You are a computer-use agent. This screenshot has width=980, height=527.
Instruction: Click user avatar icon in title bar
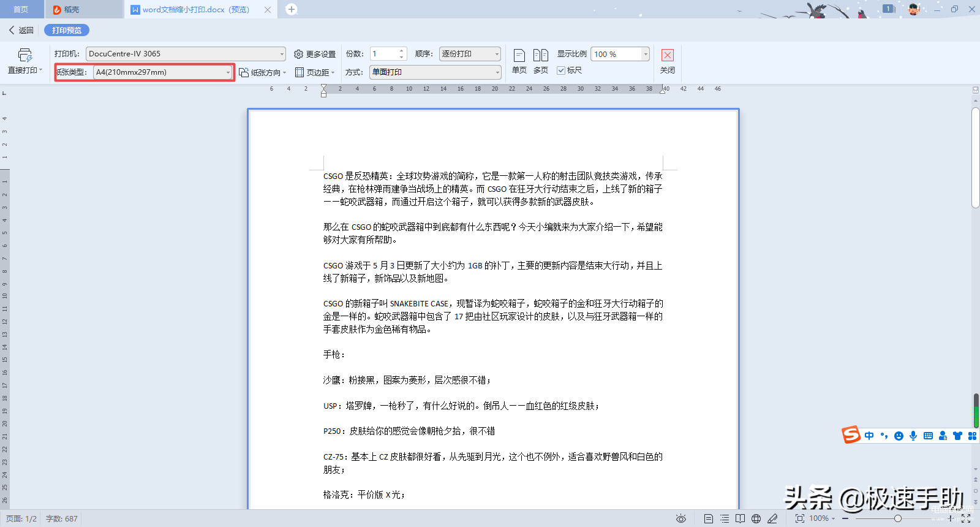point(913,9)
